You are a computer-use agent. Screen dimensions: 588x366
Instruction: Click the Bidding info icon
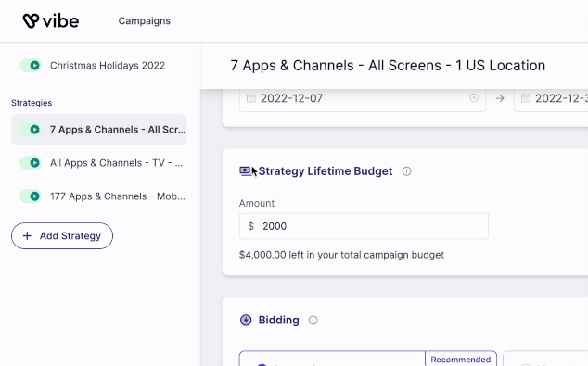[313, 321]
